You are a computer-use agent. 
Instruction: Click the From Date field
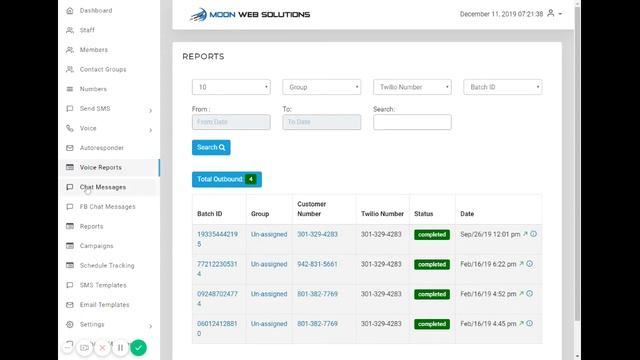point(231,122)
